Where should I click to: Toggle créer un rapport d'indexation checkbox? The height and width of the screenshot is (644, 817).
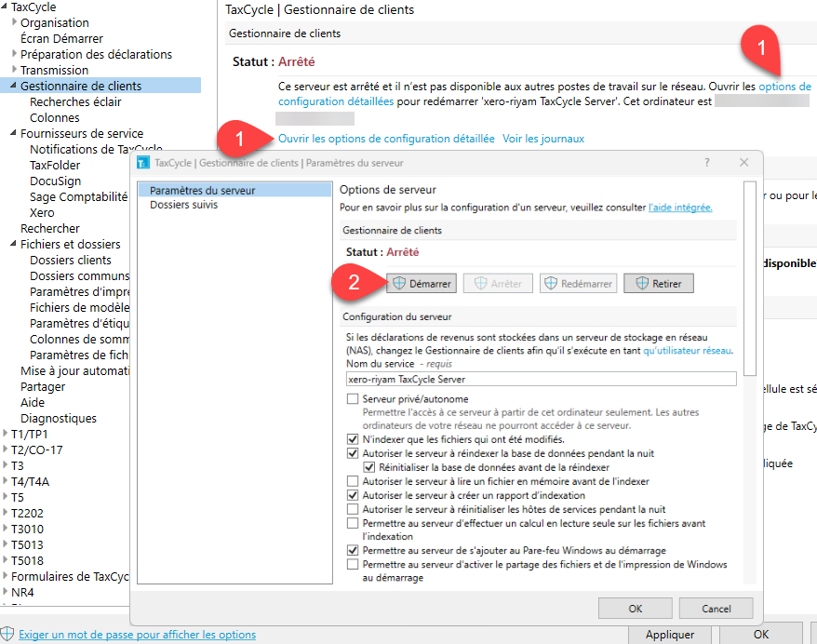353,495
